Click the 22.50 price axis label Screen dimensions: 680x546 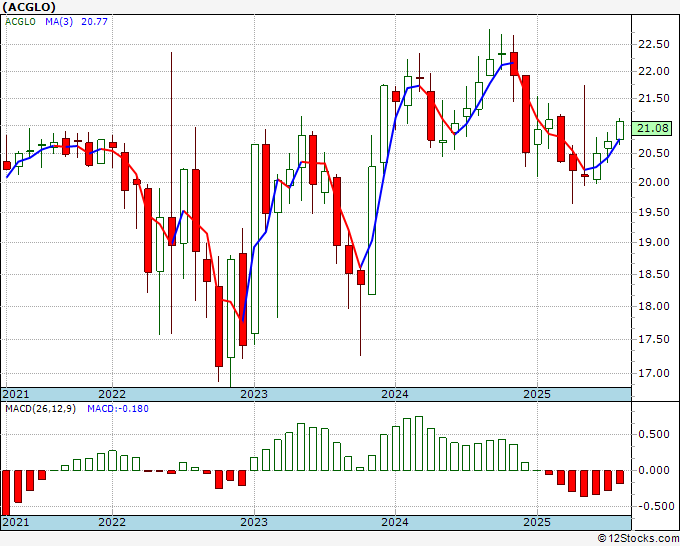[x=654, y=44]
